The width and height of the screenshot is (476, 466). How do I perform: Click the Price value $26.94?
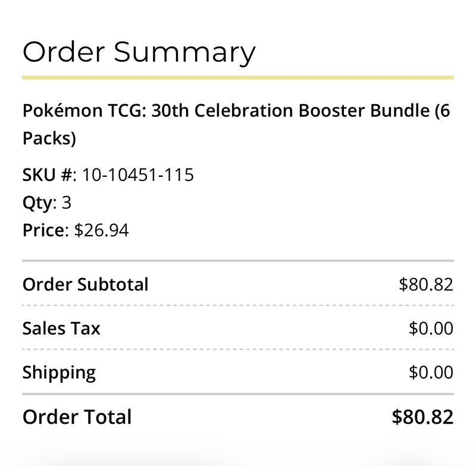[x=101, y=230]
